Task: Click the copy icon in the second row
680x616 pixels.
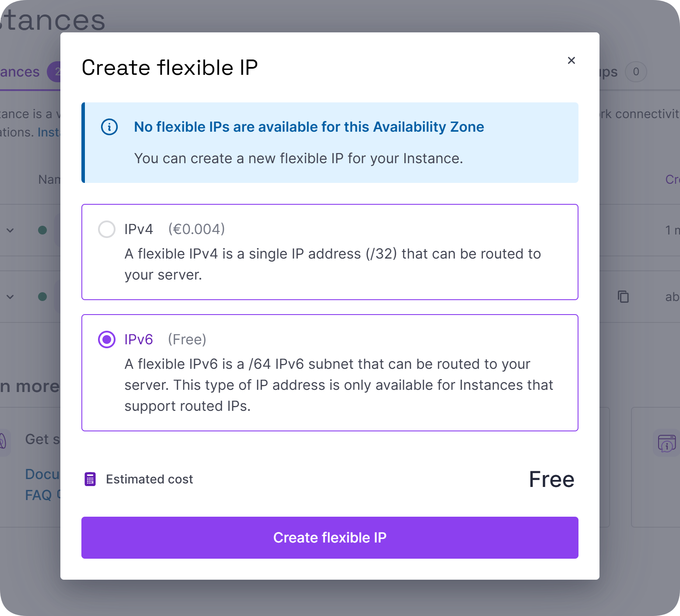Action: (623, 297)
